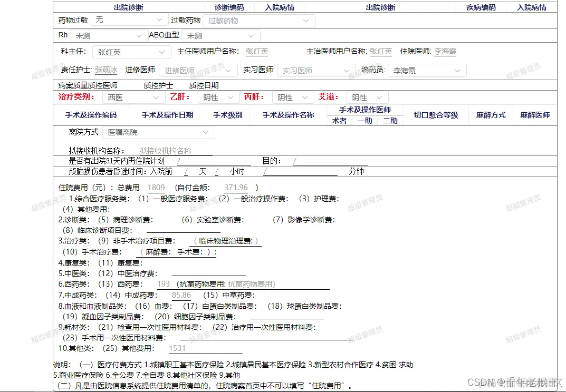
Task: Click the 主任医师用户名称 link 张红英
Action: click(x=256, y=52)
